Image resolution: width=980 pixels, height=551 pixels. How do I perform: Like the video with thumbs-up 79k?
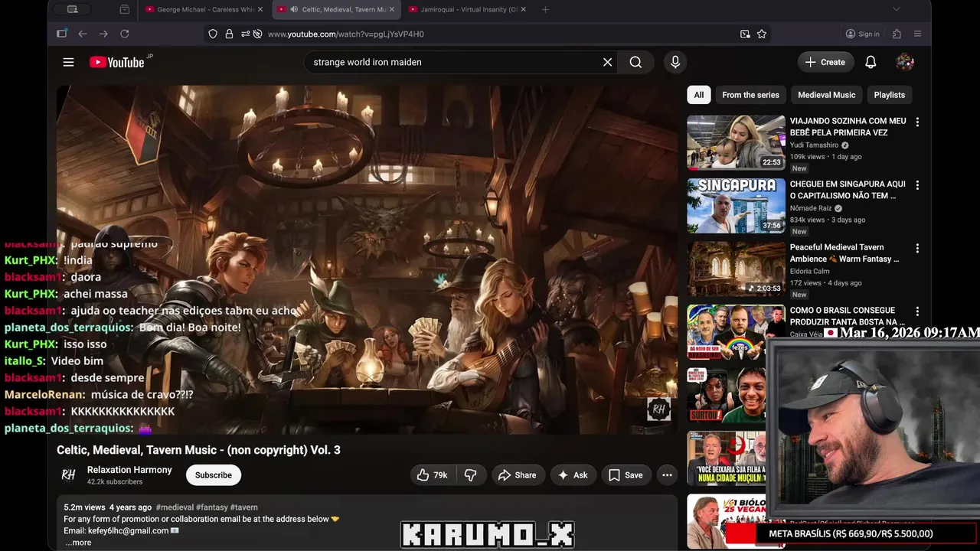[432, 475]
